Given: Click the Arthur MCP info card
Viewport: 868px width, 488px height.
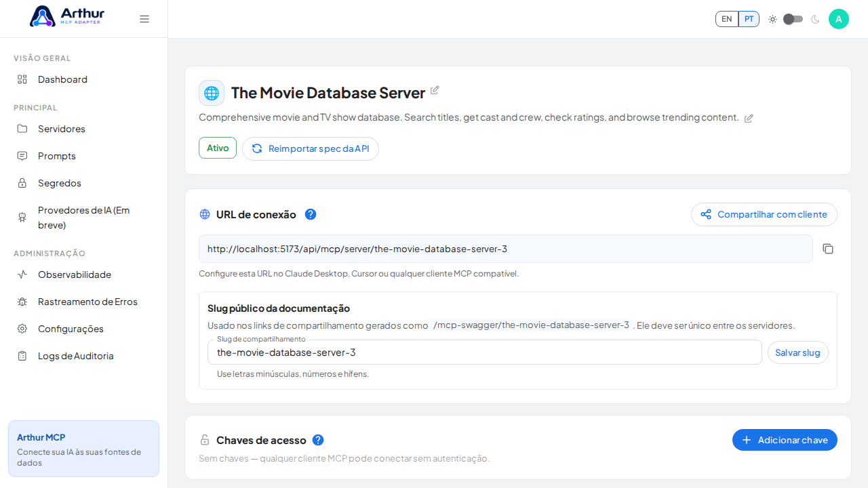Looking at the screenshot, I should coord(83,449).
